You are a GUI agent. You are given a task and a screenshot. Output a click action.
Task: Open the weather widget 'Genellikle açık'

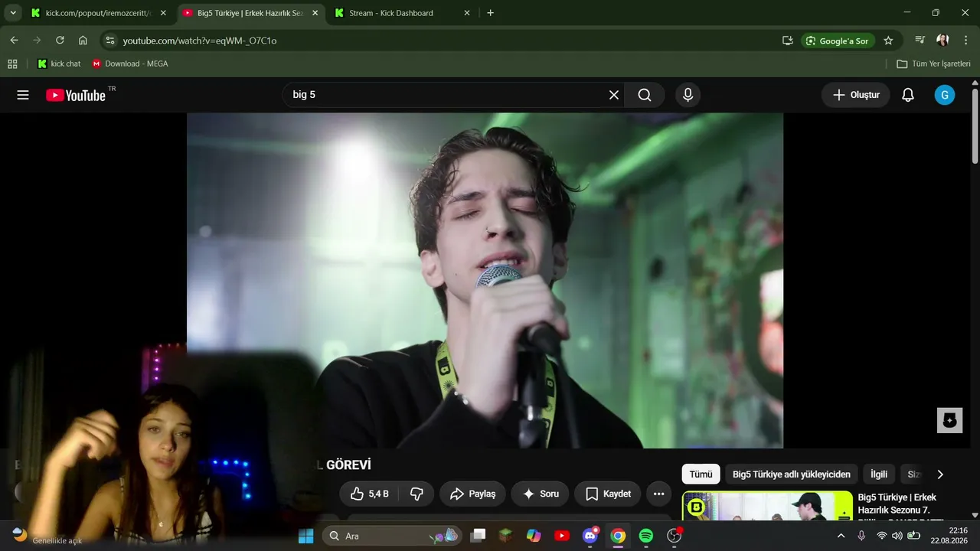coord(47,536)
